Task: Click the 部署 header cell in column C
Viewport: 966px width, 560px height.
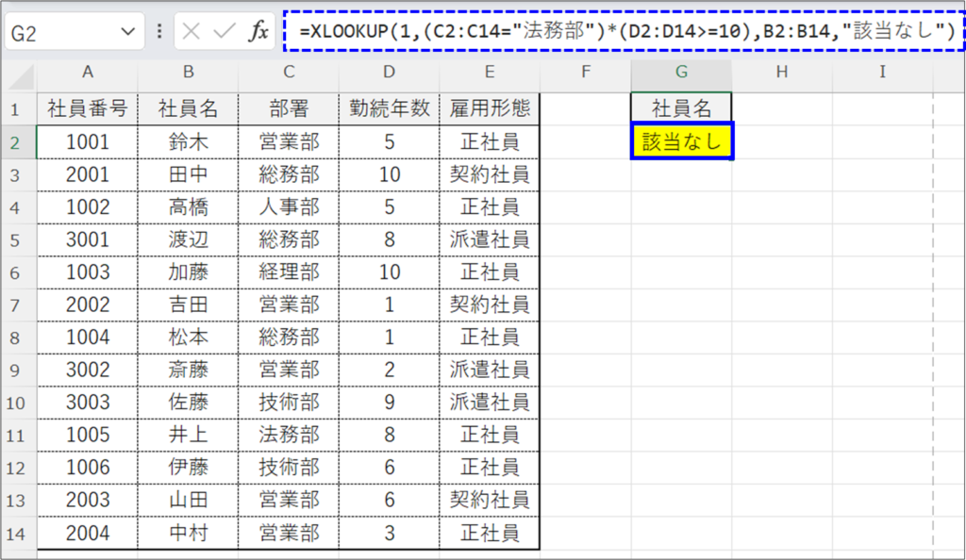Action: coord(289,106)
